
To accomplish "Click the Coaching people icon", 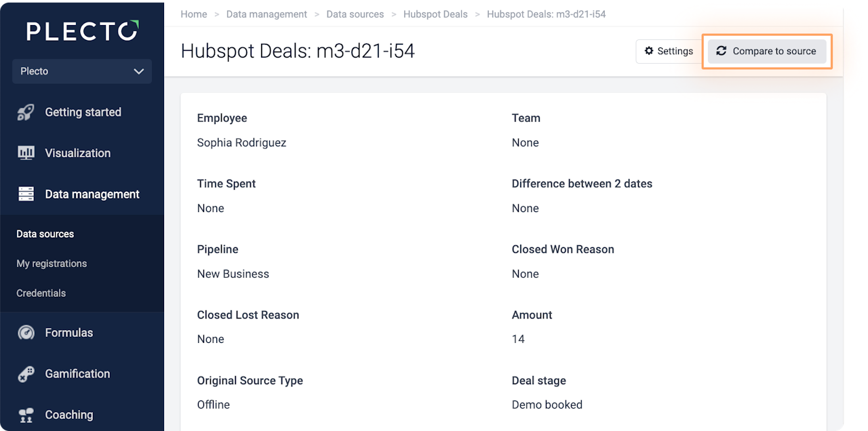I will point(26,415).
